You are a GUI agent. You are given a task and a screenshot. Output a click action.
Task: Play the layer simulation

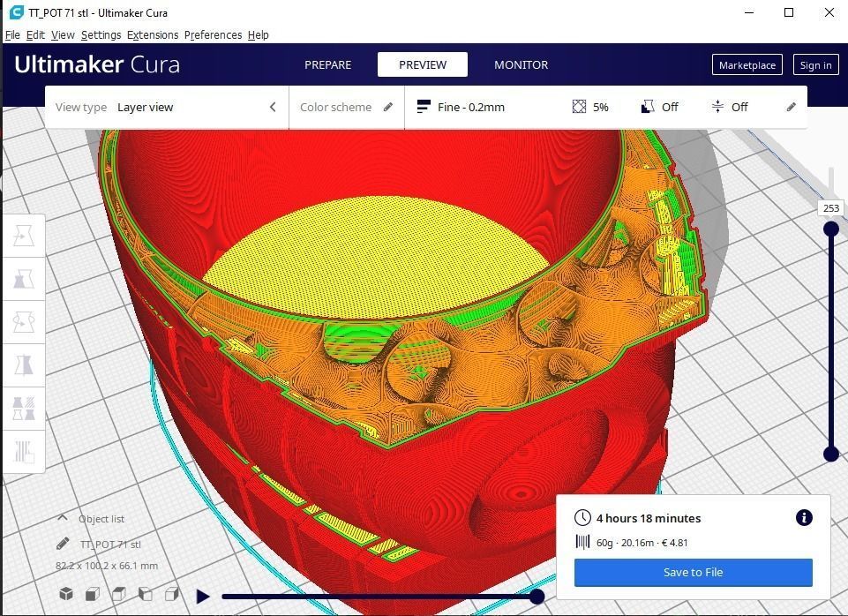(x=203, y=597)
